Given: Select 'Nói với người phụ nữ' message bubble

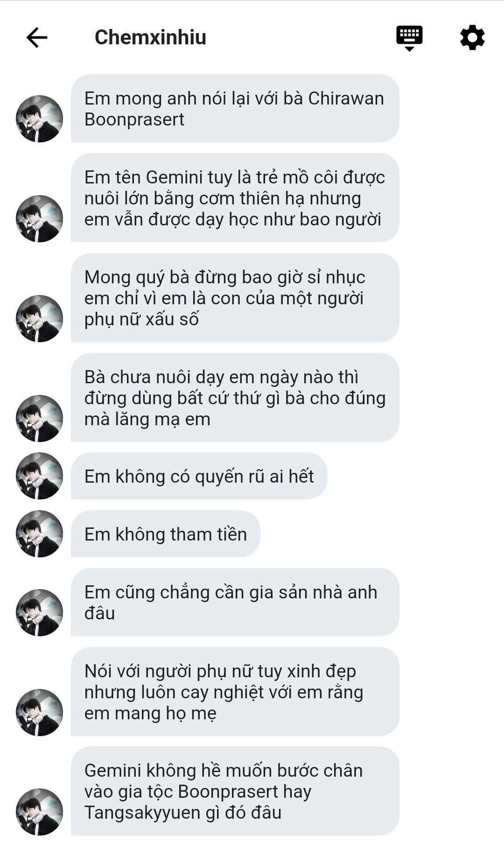Looking at the screenshot, I should click(235, 692).
